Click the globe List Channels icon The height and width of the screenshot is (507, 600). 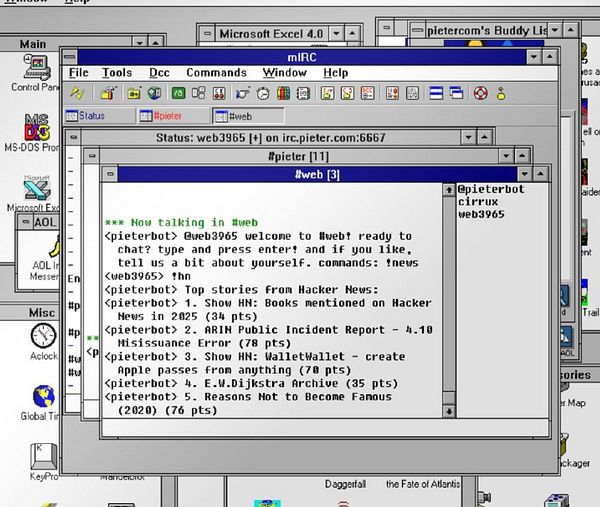155,93
